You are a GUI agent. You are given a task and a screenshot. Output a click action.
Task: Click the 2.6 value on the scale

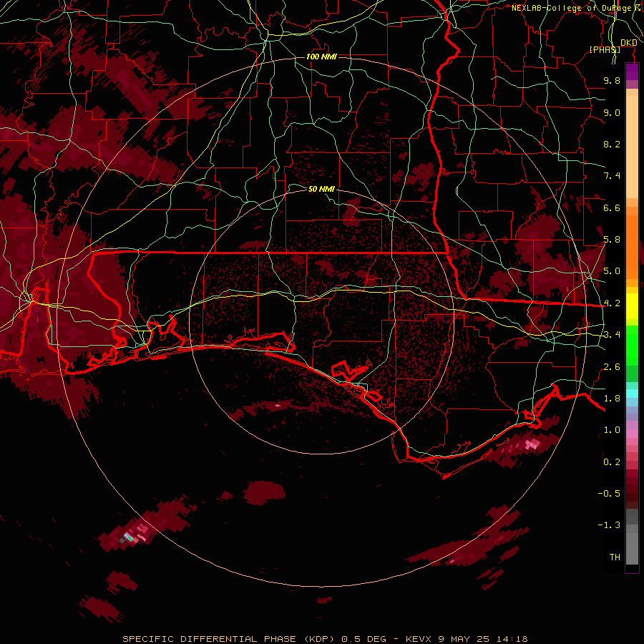click(612, 367)
